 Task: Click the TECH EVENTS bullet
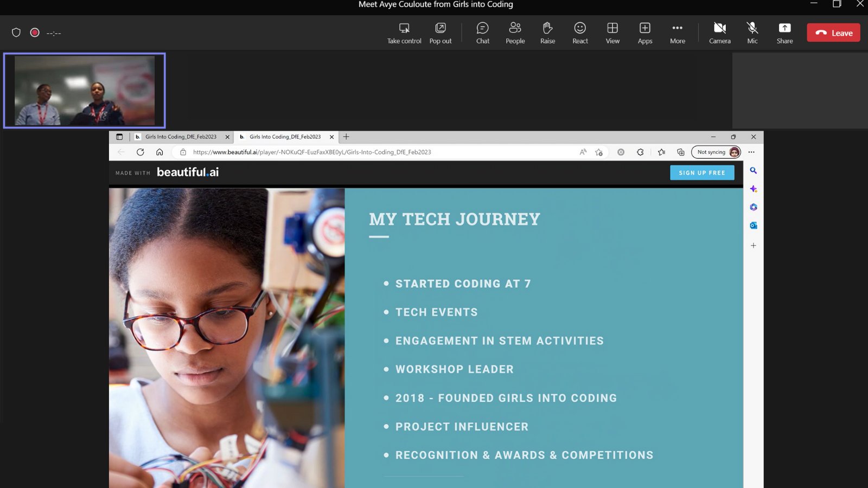(436, 312)
